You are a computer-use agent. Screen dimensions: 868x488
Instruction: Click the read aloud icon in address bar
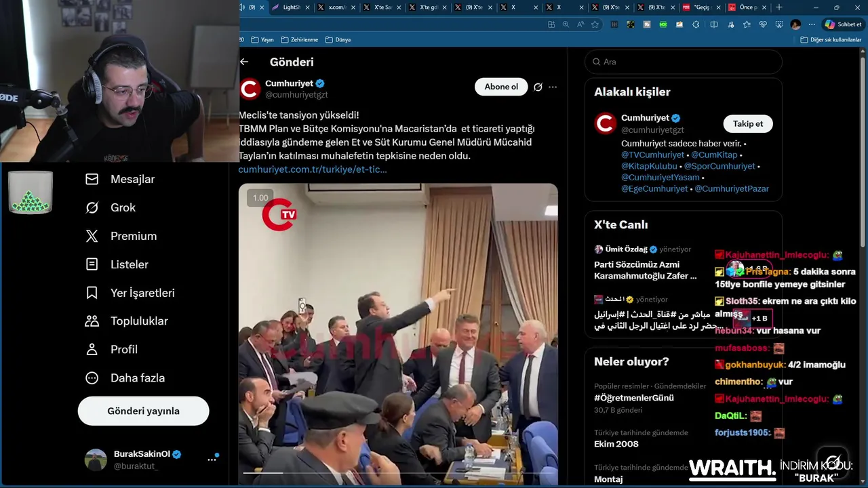pos(580,24)
